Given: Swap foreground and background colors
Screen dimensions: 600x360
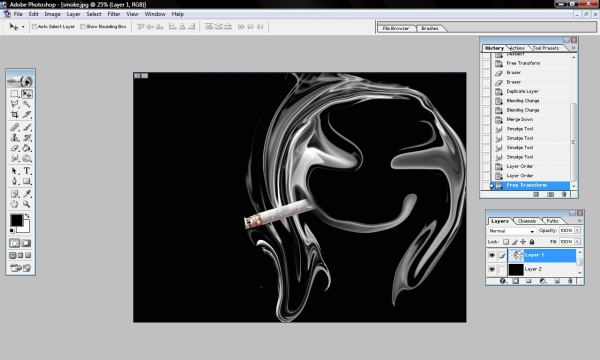Looking at the screenshot, I should (x=27, y=216).
